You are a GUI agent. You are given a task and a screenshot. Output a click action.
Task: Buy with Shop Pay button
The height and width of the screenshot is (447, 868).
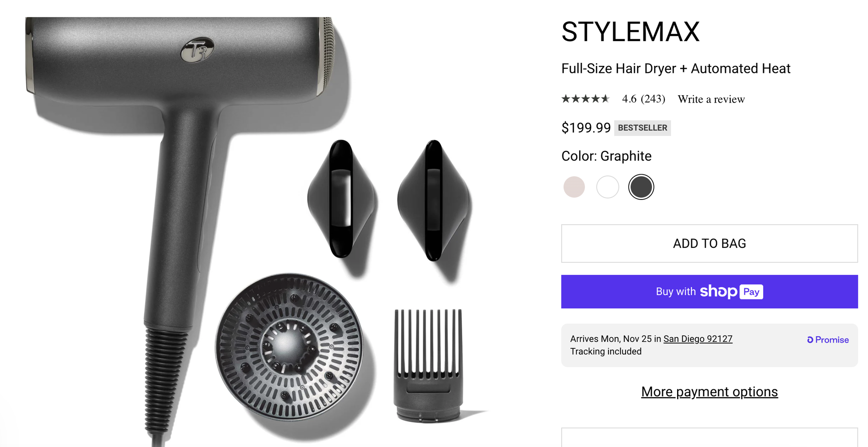coord(709,292)
